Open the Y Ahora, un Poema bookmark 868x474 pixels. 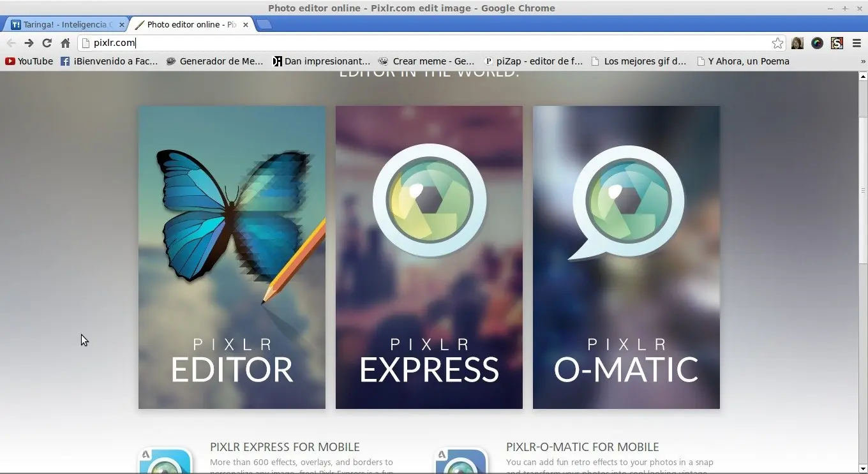click(743, 61)
